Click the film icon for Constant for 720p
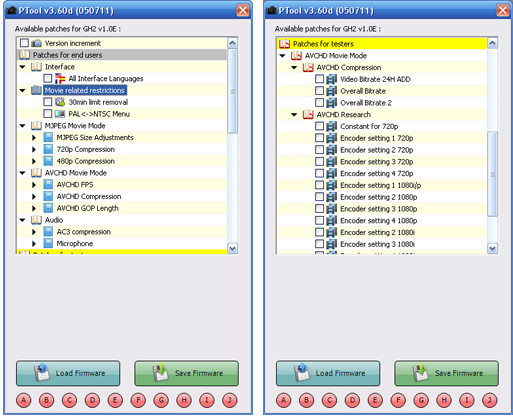Image resolution: width=513 pixels, height=418 pixels. 332,126
